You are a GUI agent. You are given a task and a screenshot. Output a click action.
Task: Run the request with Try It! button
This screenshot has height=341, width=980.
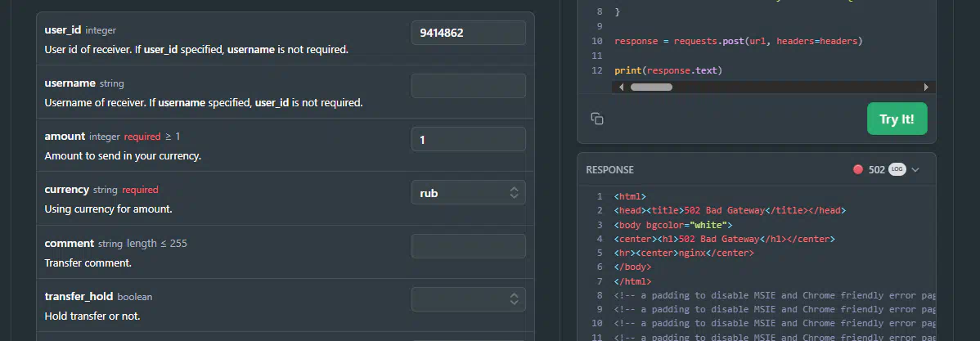(897, 119)
